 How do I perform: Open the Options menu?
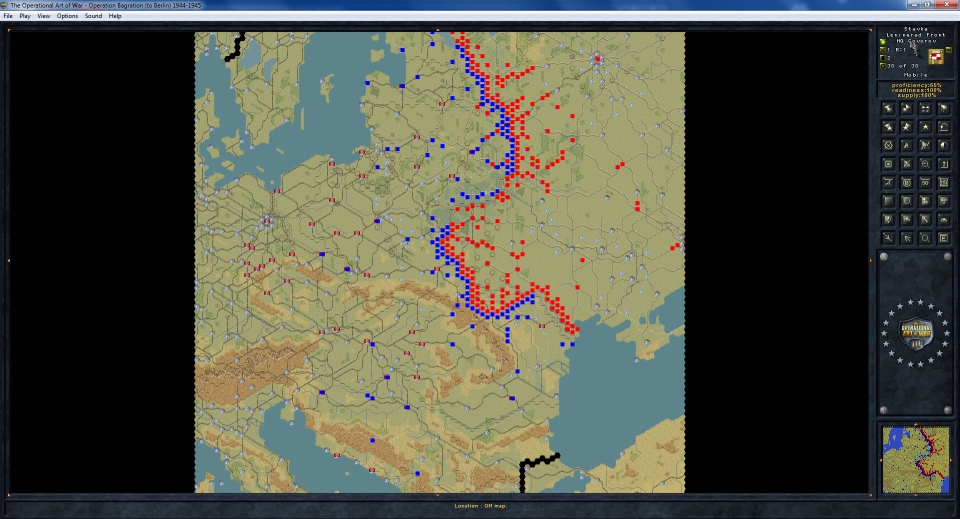pyautogui.click(x=67, y=16)
